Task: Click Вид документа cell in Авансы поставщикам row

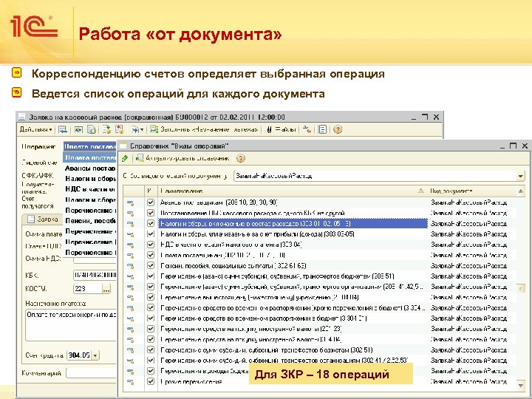Action: coord(469,202)
